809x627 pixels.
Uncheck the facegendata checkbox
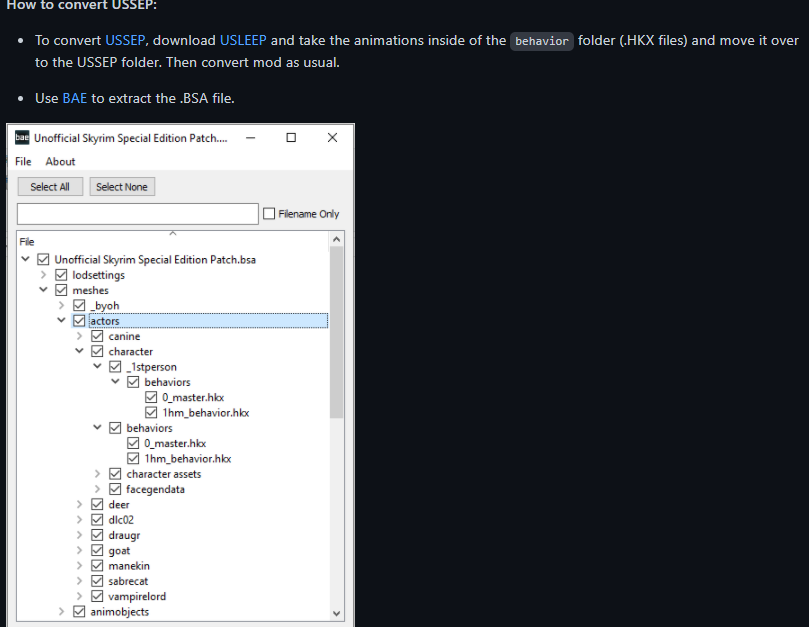click(x=116, y=489)
